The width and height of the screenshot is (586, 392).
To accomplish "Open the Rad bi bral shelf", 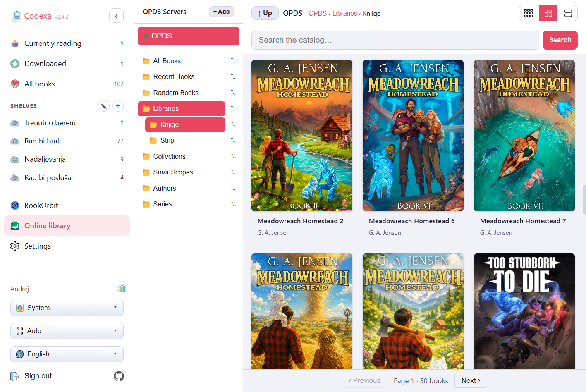I will tap(67, 141).
